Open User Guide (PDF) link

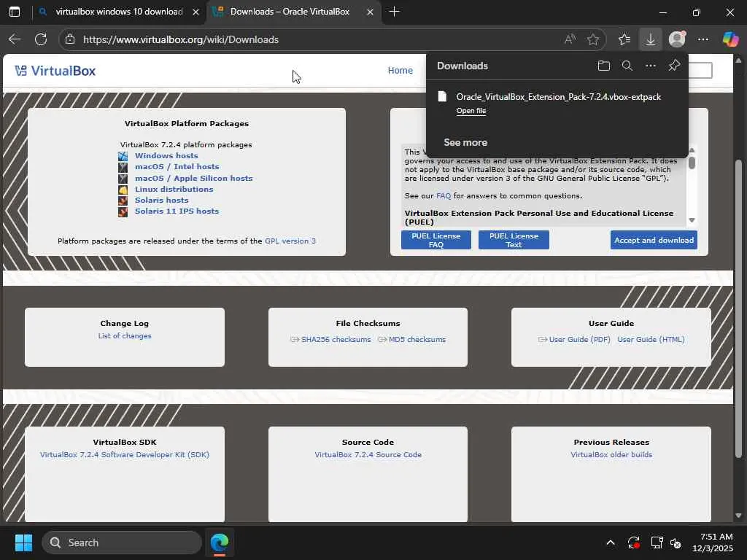coord(579,340)
